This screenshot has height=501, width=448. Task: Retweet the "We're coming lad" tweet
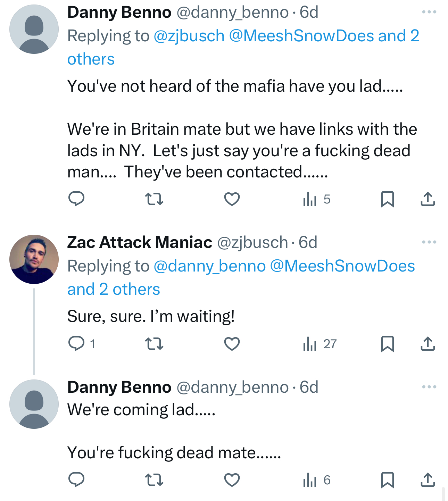pyautogui.click(x=154, y=480)
